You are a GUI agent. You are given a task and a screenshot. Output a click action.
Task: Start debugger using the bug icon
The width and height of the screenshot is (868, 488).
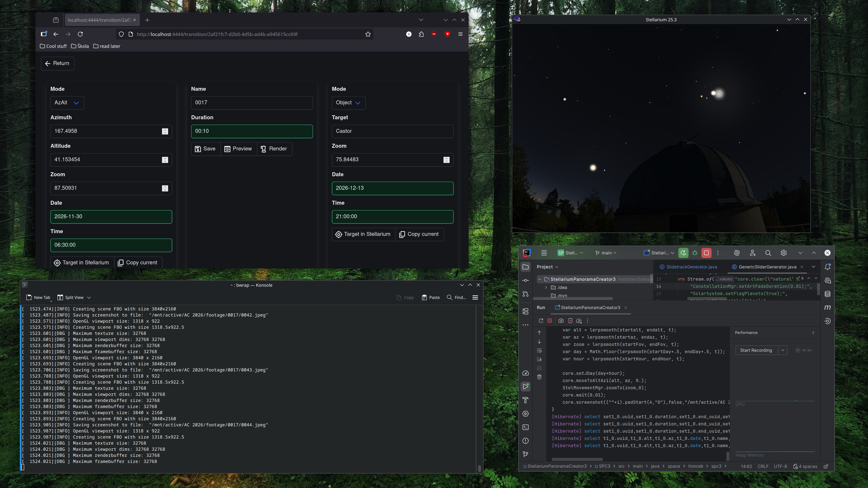pos(695,253)
